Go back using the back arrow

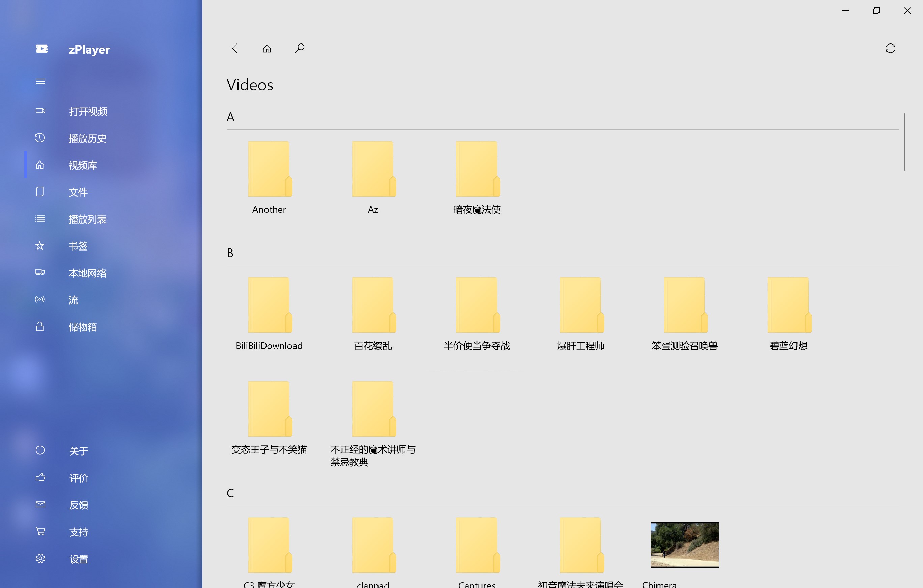(x=234, y=48)
